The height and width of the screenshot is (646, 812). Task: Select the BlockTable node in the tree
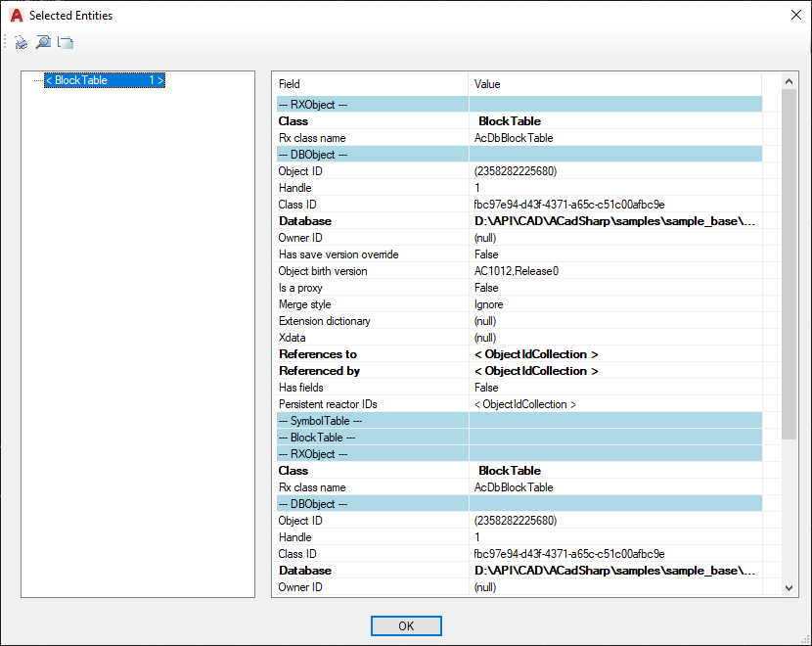tap(104, 81)
